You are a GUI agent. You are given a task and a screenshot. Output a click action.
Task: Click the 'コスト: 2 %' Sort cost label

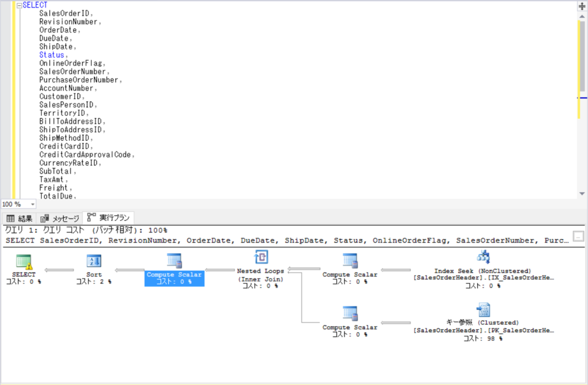pos(94,282)
